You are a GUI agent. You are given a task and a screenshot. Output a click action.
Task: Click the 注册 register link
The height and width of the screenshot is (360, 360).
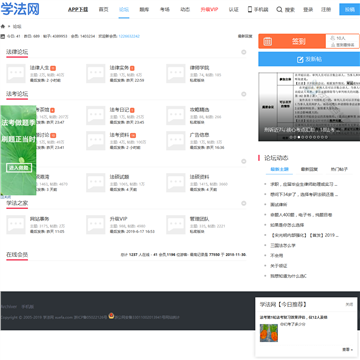pyautogui.click(x=326, y=10)
